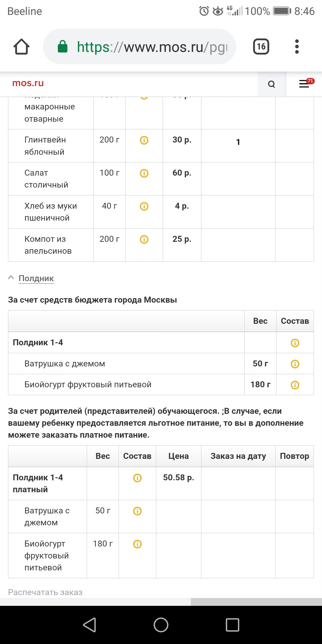Viewport: 322px width, 644px height.
Task: Show composition info for Салат столичный
Action: click(x=144, y=173)
